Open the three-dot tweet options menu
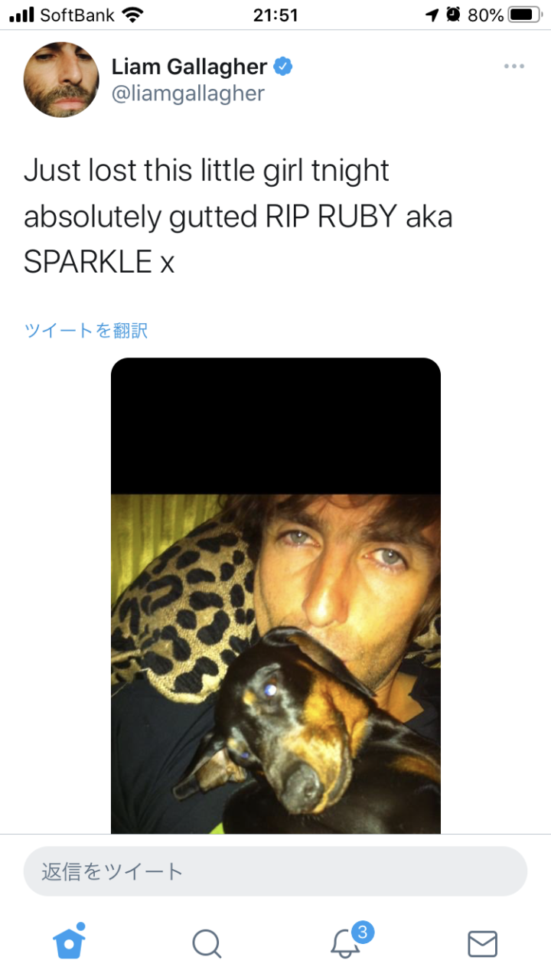Image resolution: width=551 pixels, height=980 pixels. tap(514, 67)
